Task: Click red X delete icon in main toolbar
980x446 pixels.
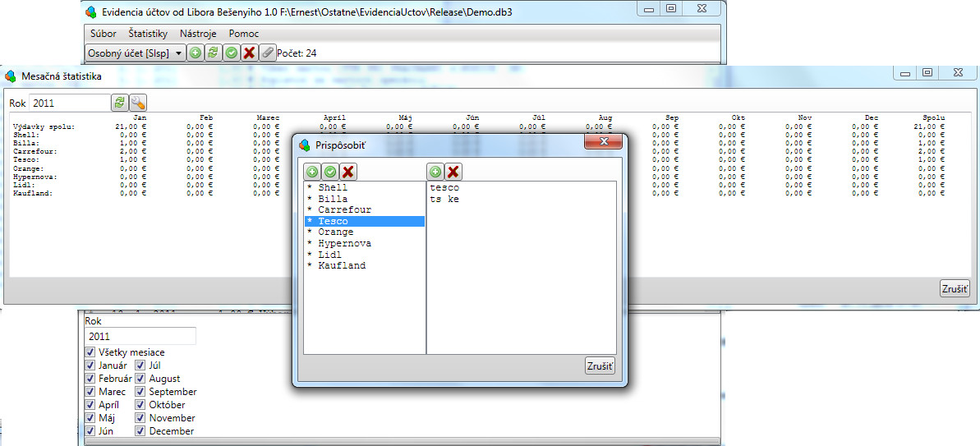Action: coord(250,53)
